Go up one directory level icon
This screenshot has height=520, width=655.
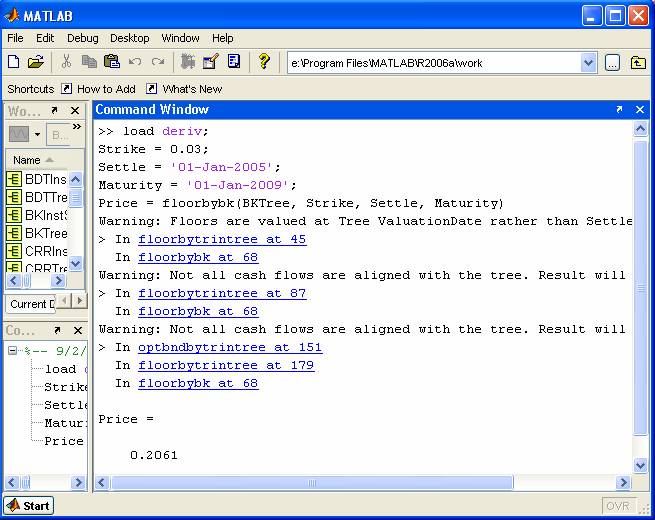pyautogui.click(x=638, y=63)
